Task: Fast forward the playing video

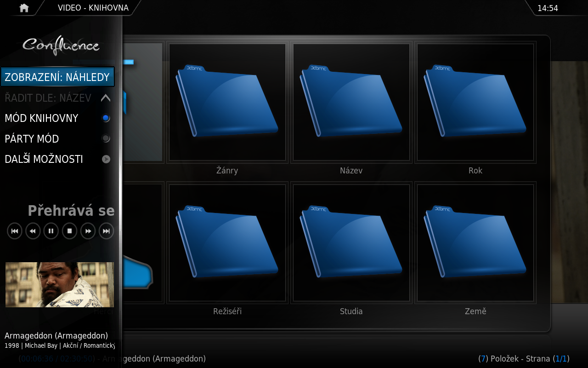Action: (88, 231)
